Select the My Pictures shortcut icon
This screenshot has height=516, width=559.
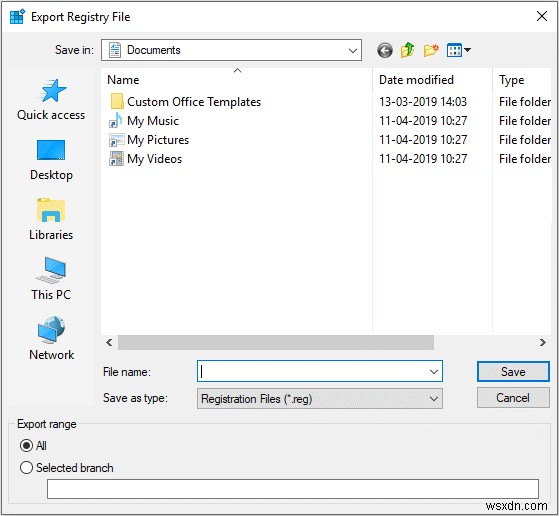pos(116,140)
